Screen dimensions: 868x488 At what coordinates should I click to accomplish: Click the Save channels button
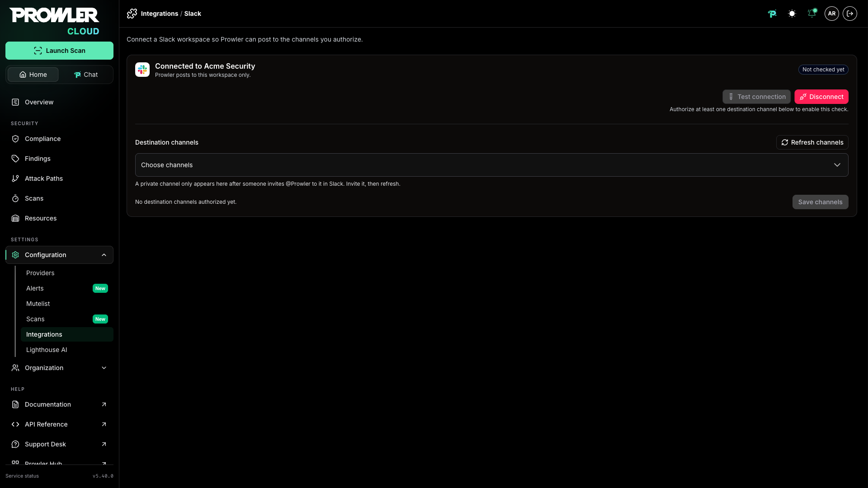click(x=821, y=202)
